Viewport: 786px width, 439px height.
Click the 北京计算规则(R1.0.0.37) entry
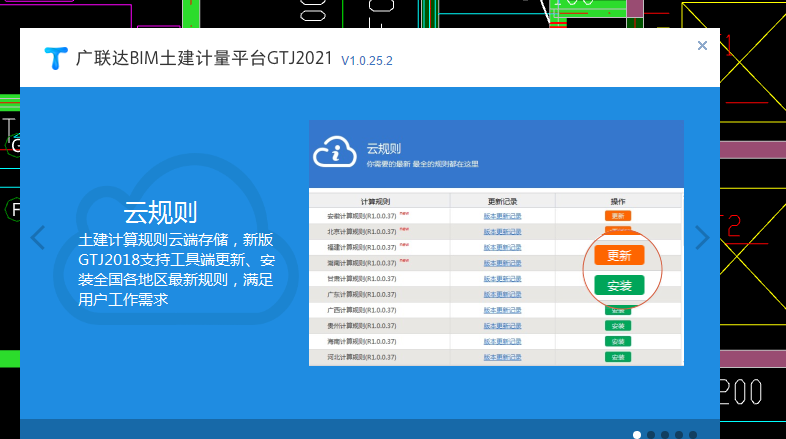pyautogui.click(x=361, y=232)
